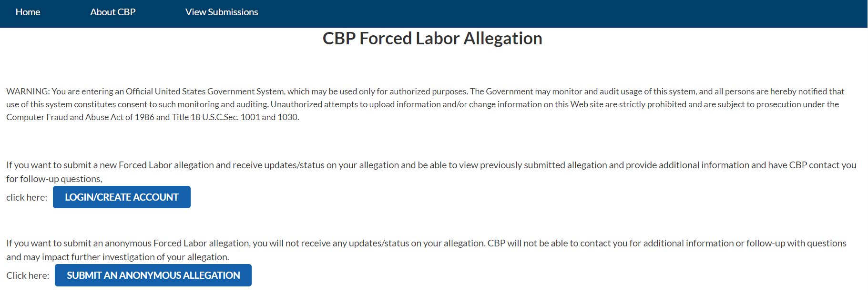Click 'and may impact further investigation' text line
This screenshot has height=295, width=868.
click(x=117, y=257)
